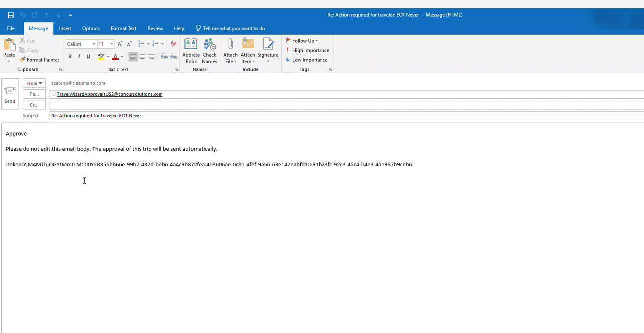This screenshot has height=333, width=644.
Task: Open the Format Text tab
Action: click(124, 28)
